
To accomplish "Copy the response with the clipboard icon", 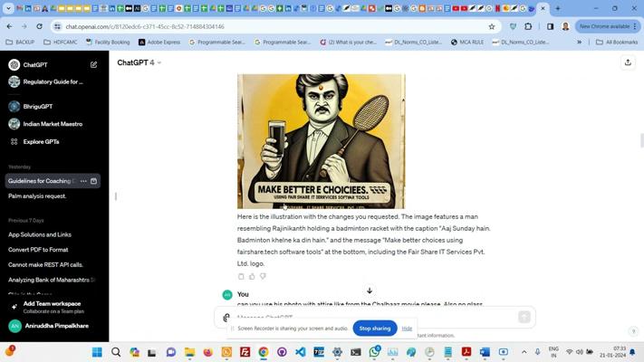I will pos(241,276).
